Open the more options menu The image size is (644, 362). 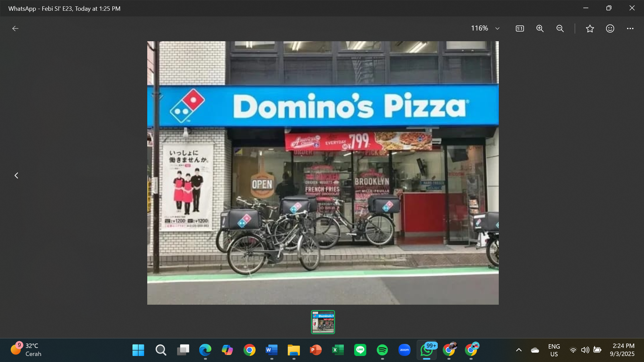(x=630, y=28)
